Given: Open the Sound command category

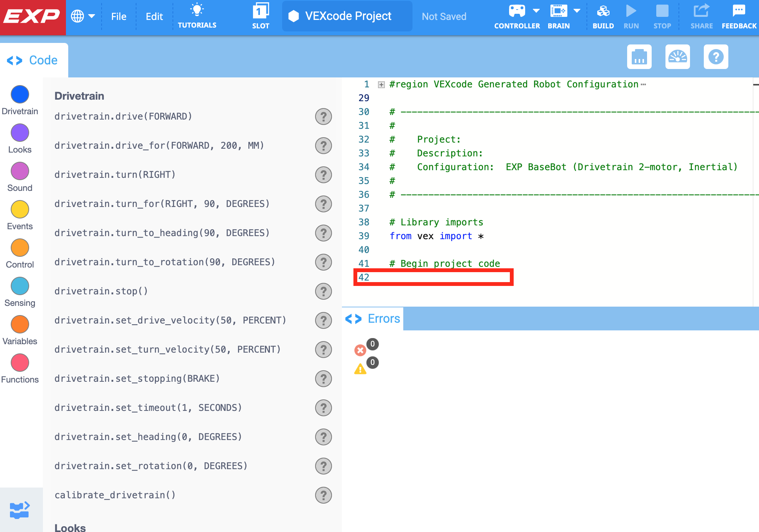Looking at the screenshot, I should pyautogui.click(x=20, y=171).
